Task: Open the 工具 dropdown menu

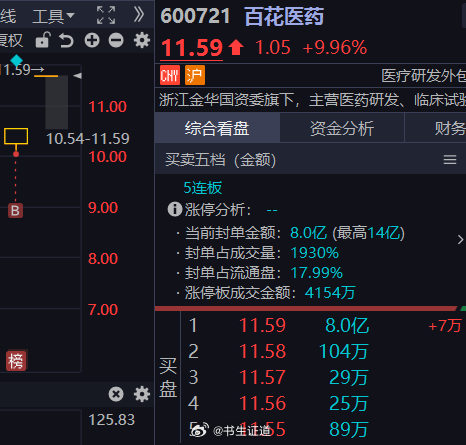Action: coord(53,16)
